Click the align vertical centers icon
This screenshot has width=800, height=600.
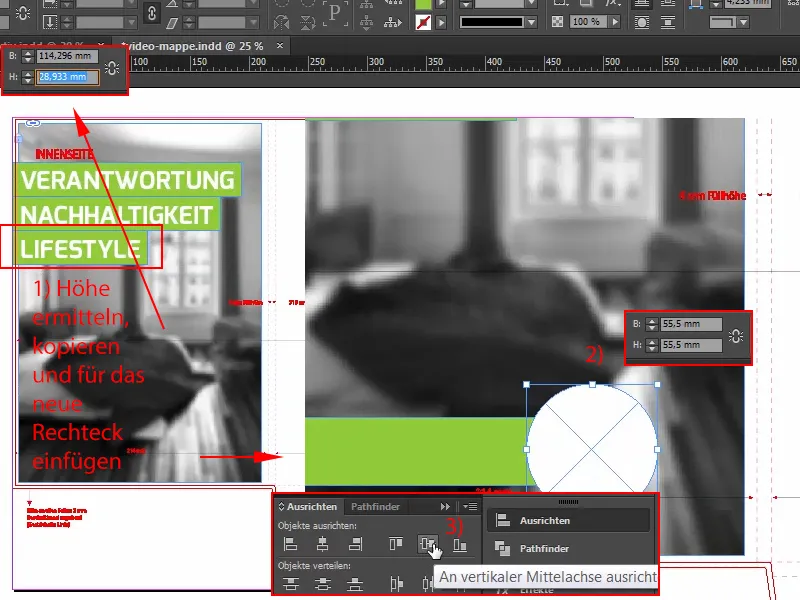coord(428,544)
